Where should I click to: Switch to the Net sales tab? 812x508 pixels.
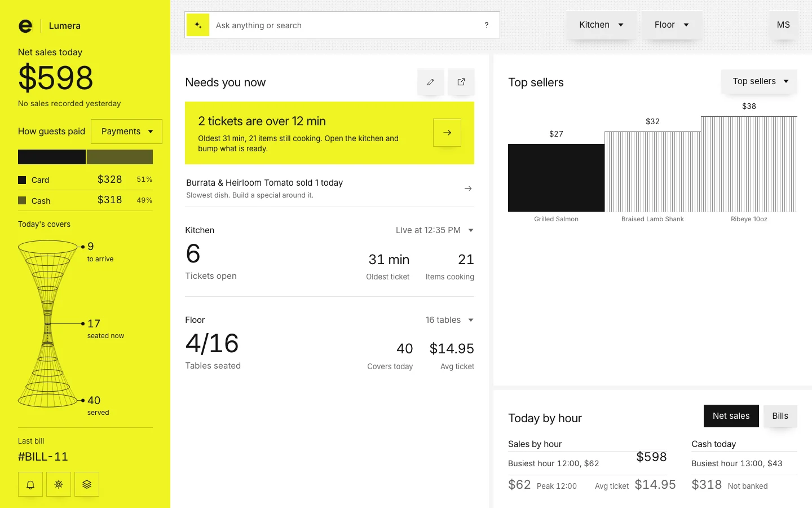tap(731, 416)
